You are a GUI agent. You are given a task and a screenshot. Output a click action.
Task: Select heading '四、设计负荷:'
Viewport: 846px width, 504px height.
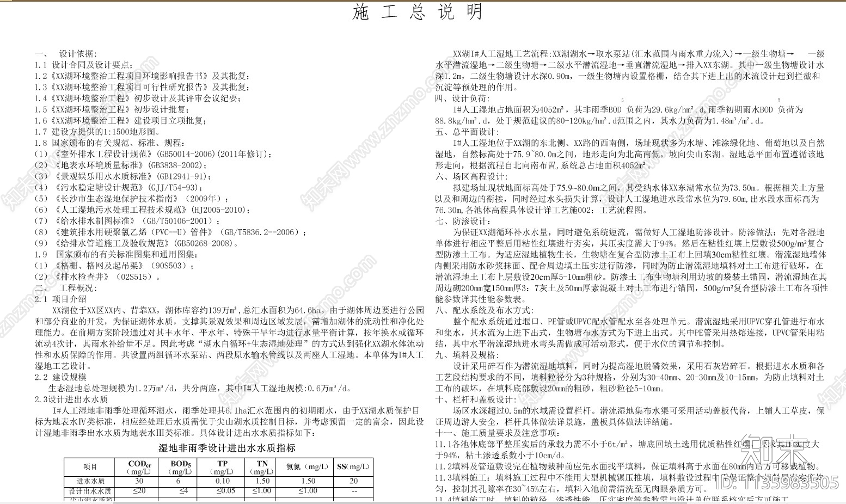tap(462, 99)
